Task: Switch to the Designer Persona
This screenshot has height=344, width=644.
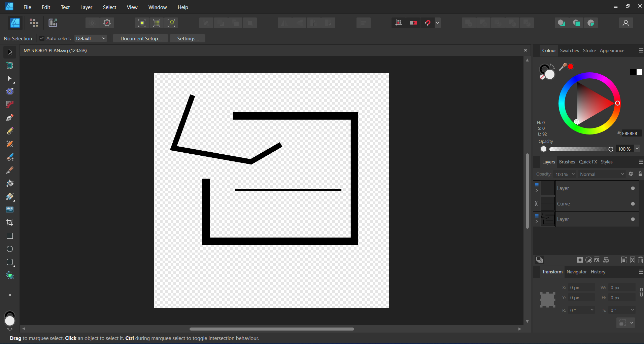Action: (15, 23)
